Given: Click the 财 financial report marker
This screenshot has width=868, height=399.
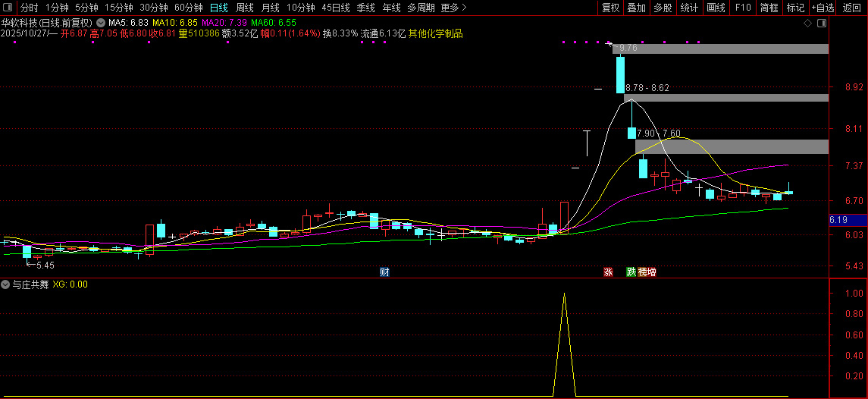Looking at the screenshot, I should [x=384, y=272].
